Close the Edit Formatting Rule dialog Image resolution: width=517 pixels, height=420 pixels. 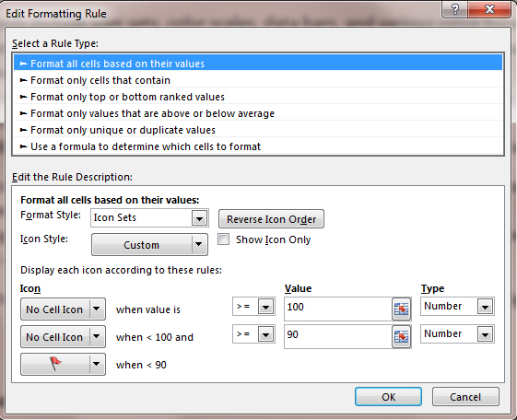click(x=489, y=9)
